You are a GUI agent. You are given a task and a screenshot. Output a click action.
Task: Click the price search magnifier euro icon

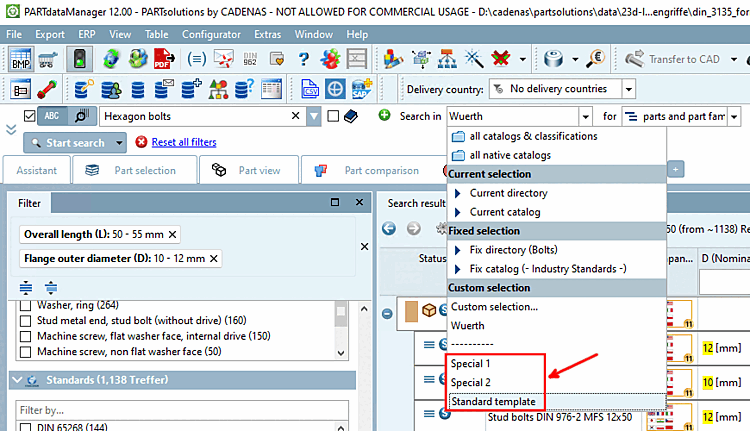(x=596, y=59)
